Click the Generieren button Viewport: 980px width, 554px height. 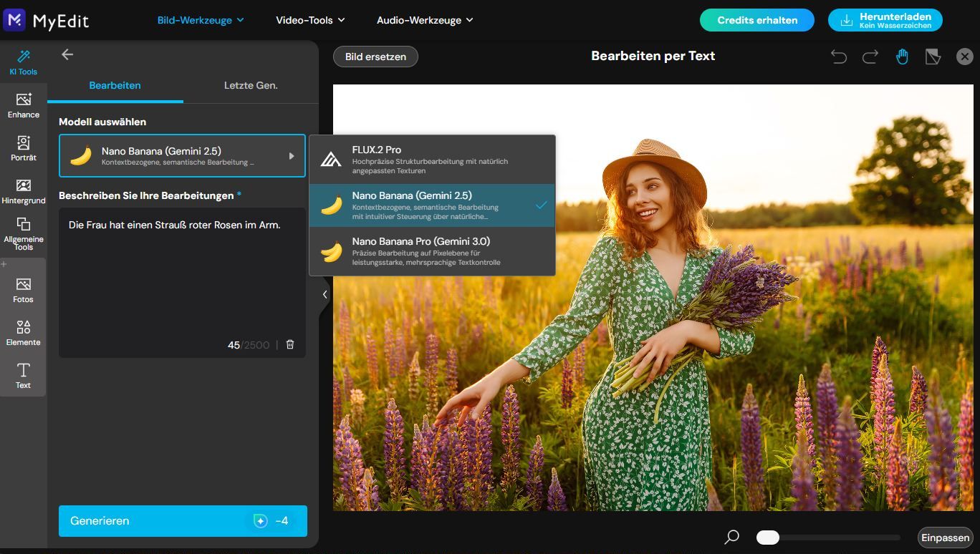pyautogui.click(x=183, y=521)
